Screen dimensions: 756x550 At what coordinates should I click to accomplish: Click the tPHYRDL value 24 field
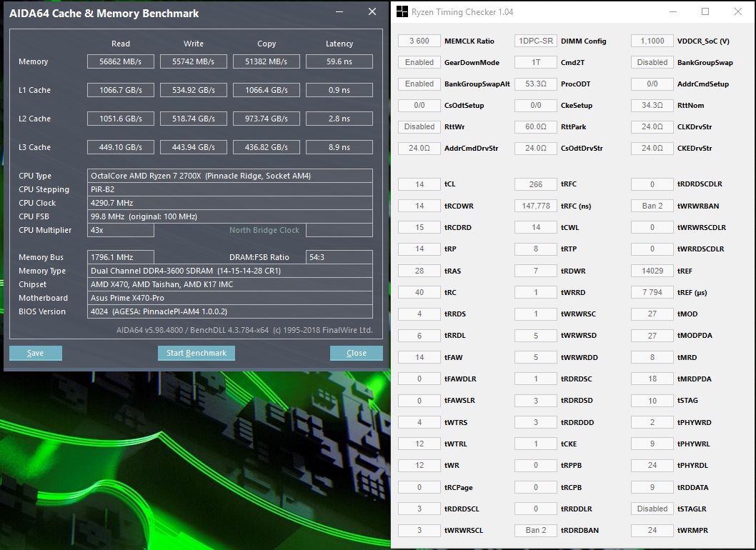(652, 465)
